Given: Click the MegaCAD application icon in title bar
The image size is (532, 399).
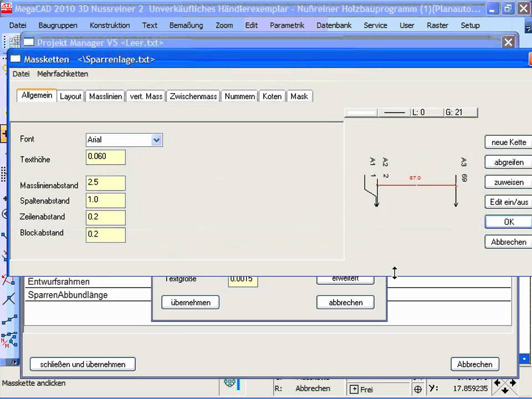Looking at the screenshot, I should pos(7,8).
